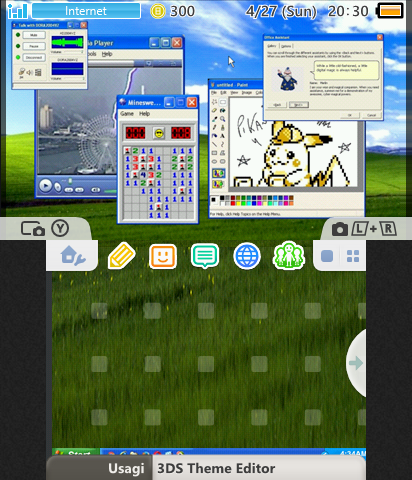Select the Ellipse tool in Paint
Viewport: 412px width, 480px height.
pos(214,161)
